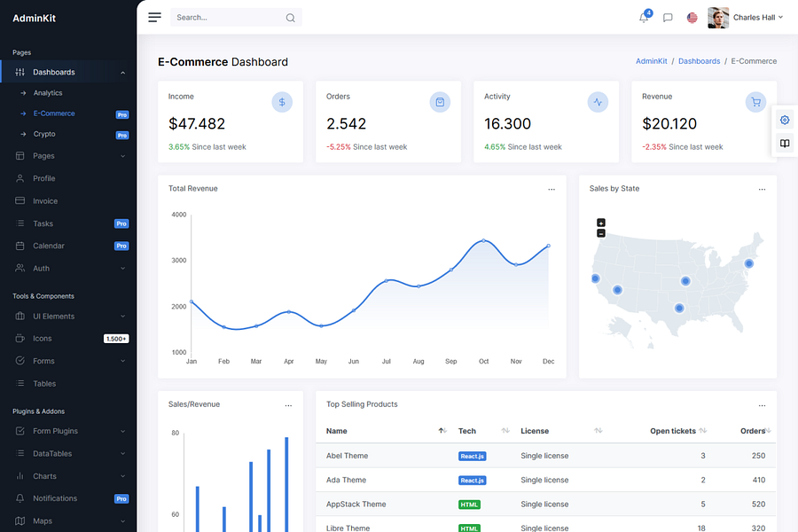798x532 pixels.
Task: Click Dashboards breadcrumb link
Action: pos(699,61)
